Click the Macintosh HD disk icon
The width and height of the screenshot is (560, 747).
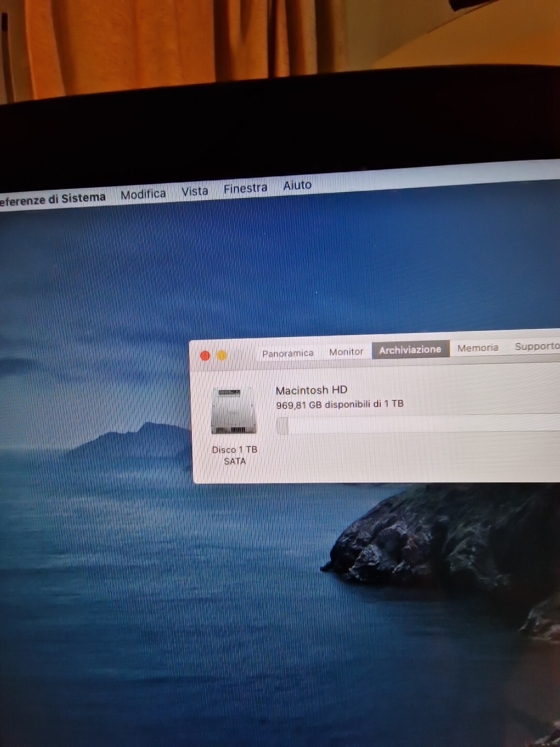[233, 411]
